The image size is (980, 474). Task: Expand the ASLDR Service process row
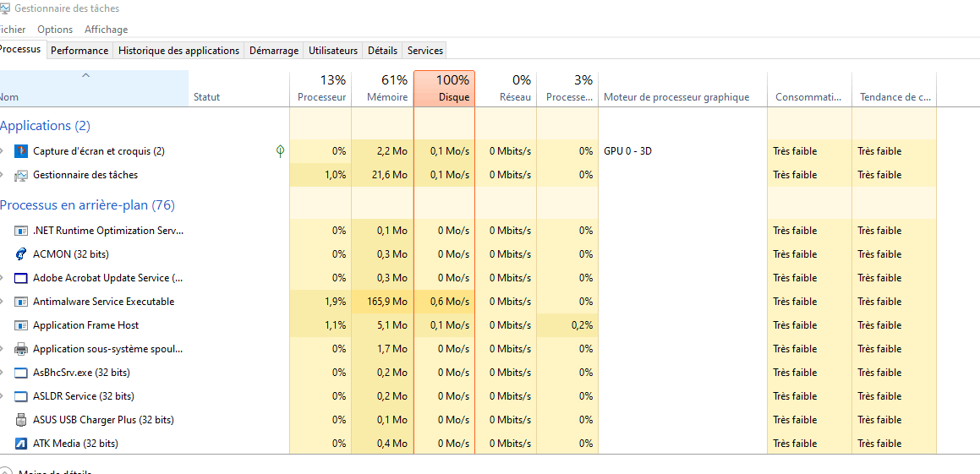3,396
